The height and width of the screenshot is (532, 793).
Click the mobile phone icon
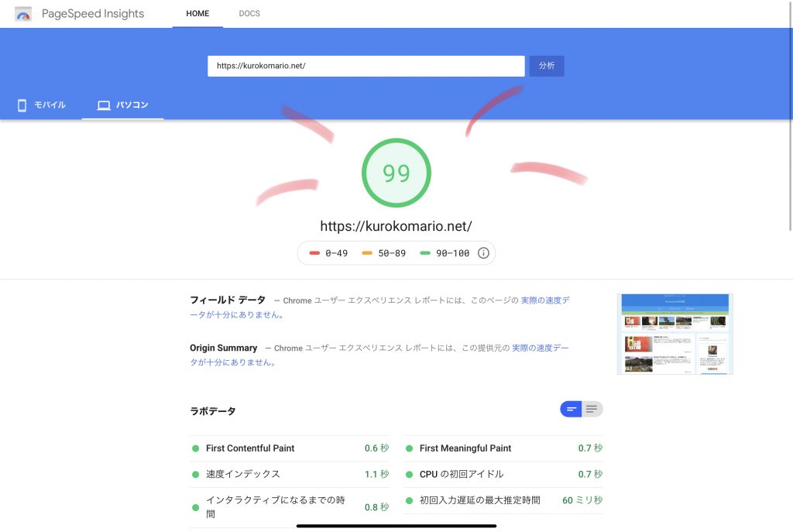tap(22, 105)
